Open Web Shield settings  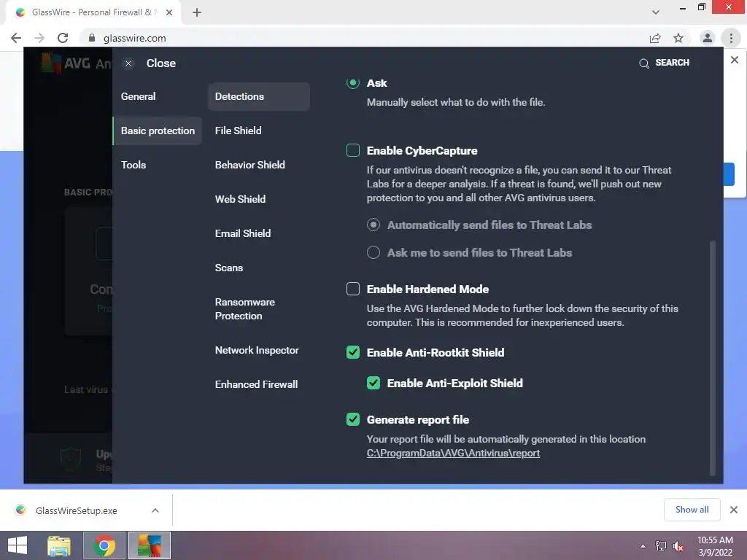click(x=240, y=199)
